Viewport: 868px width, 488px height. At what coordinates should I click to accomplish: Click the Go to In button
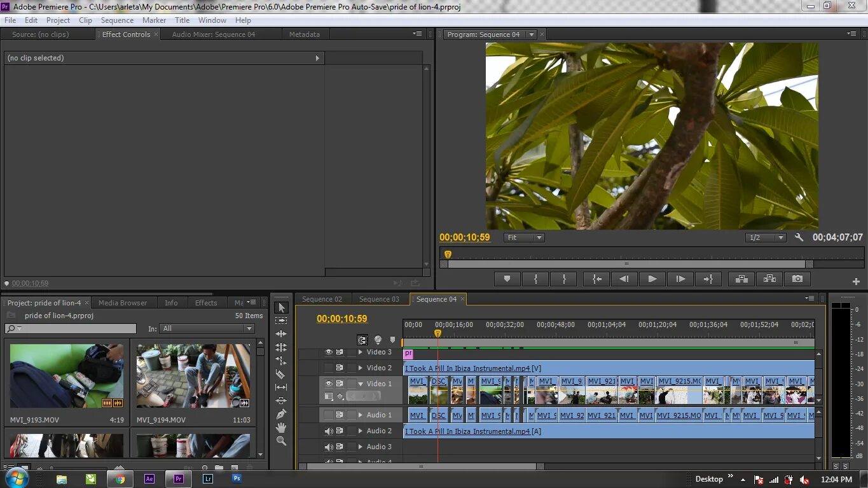pyautogui.click(x=596, y=279)
